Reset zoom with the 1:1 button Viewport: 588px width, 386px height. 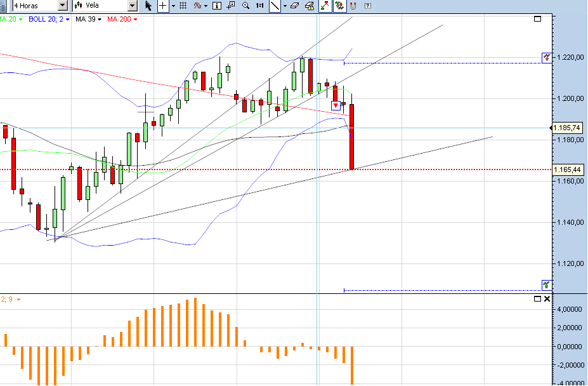(259, 6)
